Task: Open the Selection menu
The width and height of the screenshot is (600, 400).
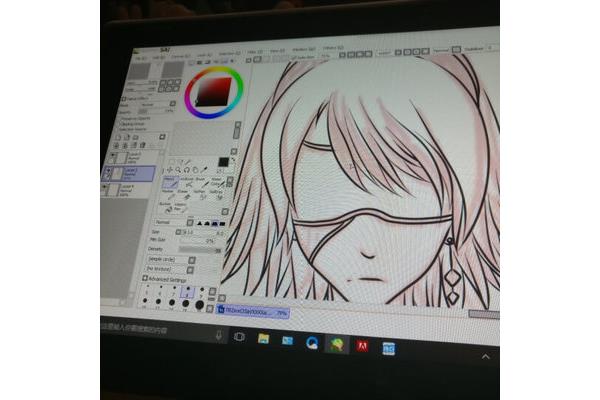Action: click(x=229, y=54)
